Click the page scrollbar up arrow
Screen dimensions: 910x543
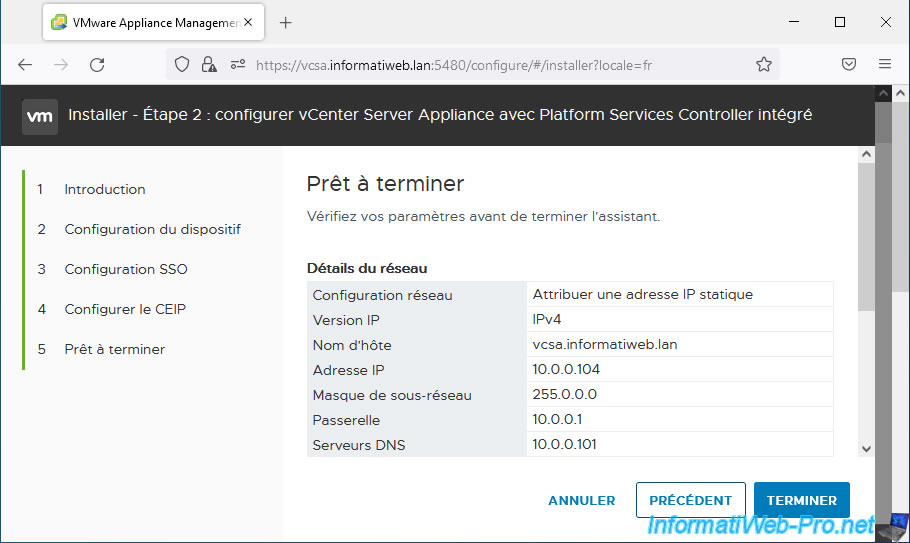pyautogui.click(x=900, y=92)
